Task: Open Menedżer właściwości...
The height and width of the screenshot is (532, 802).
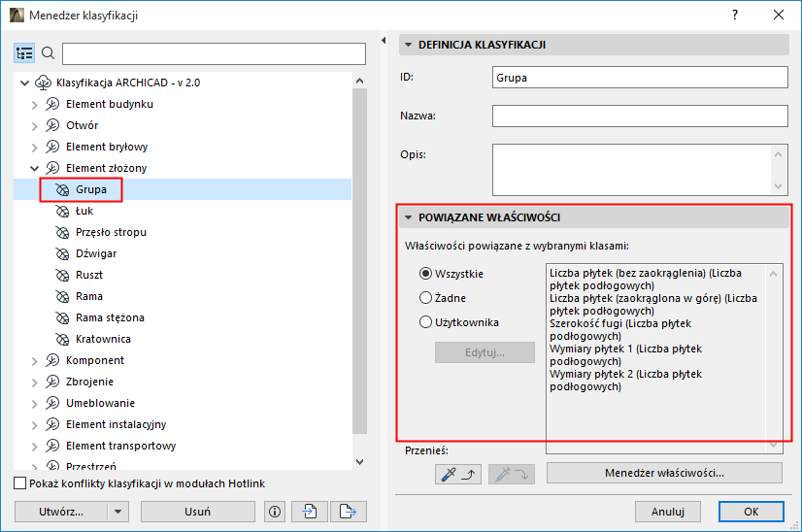Action: pos(664,473)
